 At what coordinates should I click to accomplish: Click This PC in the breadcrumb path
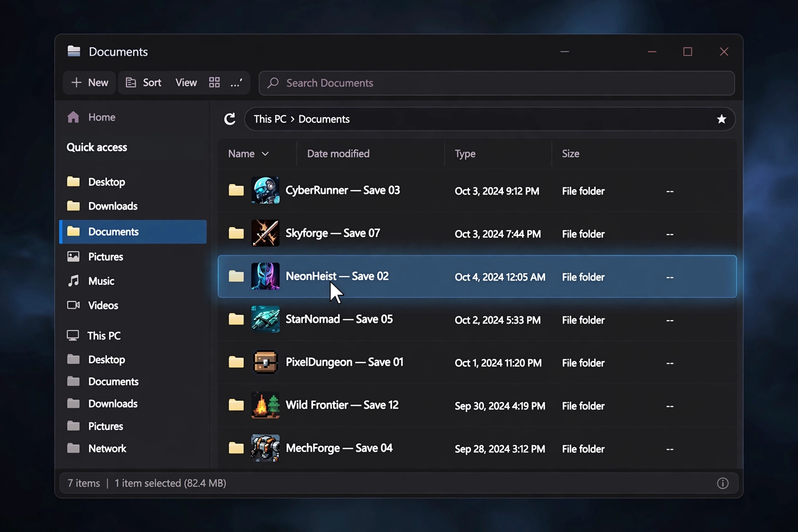point(270,119)
